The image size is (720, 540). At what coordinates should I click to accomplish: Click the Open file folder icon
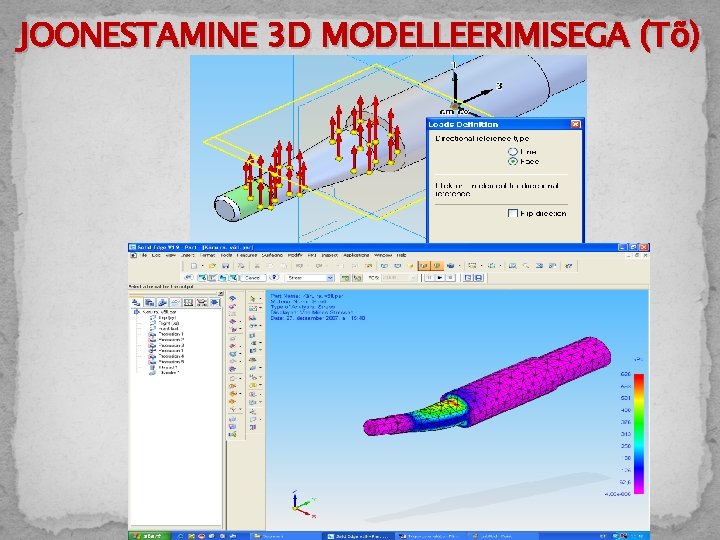[x=212, y=266]
